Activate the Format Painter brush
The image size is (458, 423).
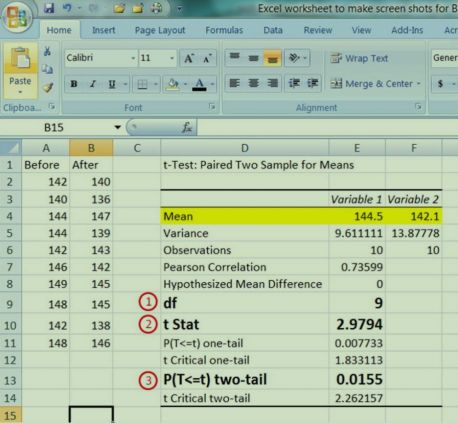(48, 87)
